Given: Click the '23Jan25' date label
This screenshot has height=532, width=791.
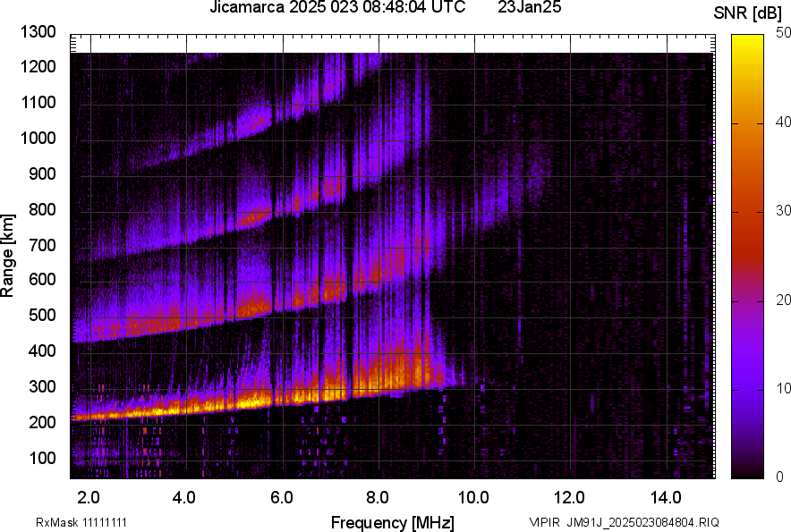Looking at the screenshot, I should (530, 8).
